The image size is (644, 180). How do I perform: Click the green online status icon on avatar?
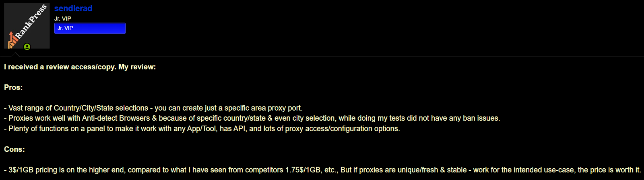pyautogui.click(x=27, y=47)
